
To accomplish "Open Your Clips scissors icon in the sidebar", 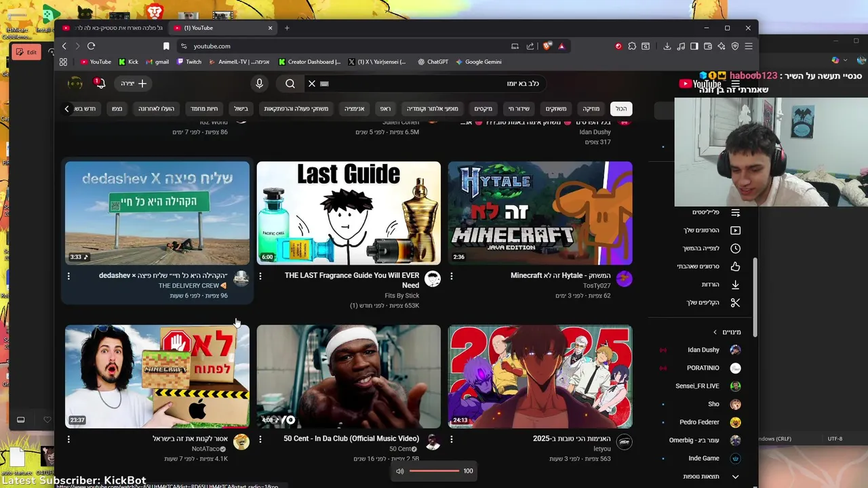I will coord(735,302).
